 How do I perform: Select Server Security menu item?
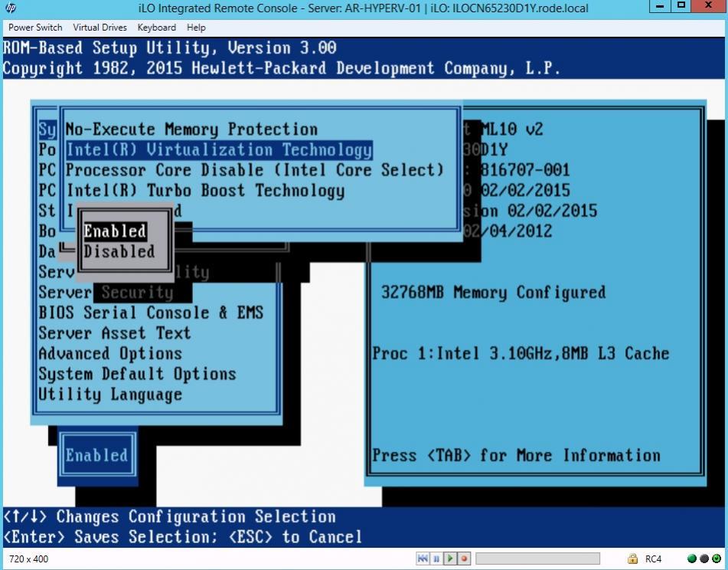click(x=106, y=292)
